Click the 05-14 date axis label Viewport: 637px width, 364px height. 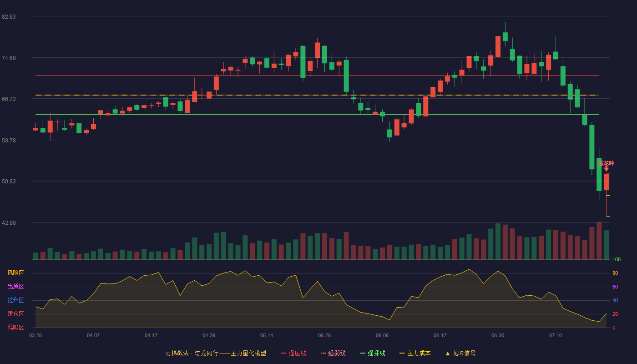pos(267,335)
